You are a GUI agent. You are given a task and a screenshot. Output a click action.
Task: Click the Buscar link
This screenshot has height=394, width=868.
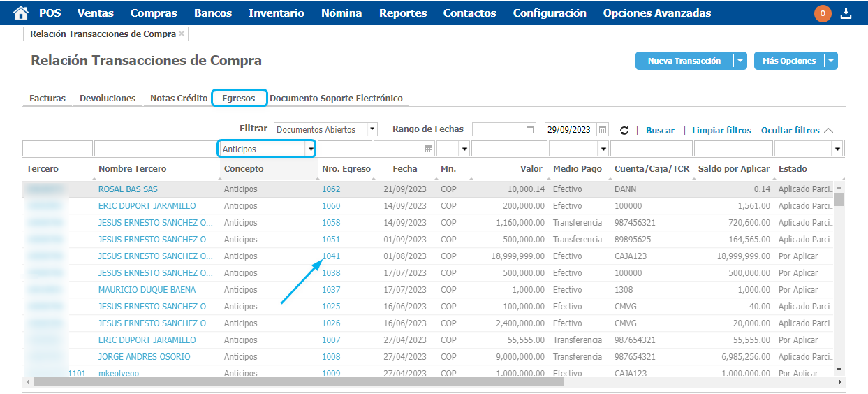point(660,131)
